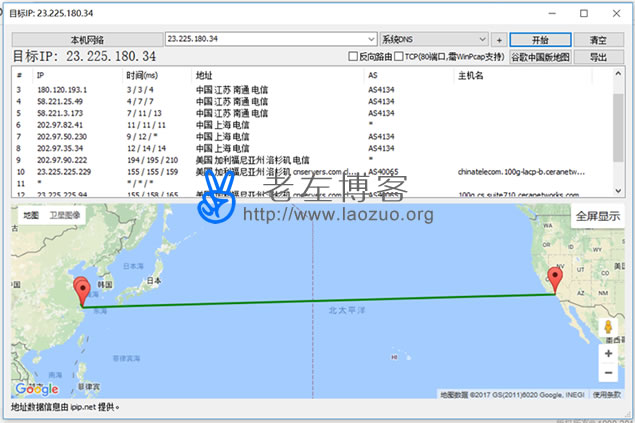
Task: Click the 导出 export button
Action: [x=598, y=57]
